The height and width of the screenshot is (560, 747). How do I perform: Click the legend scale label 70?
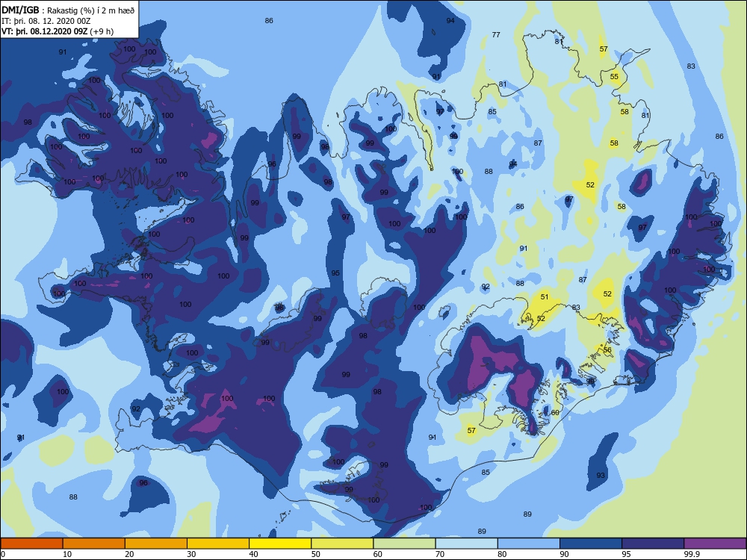click(x=440, y=554)
